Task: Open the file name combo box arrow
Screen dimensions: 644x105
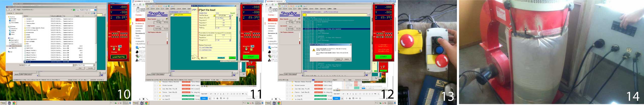Action: [x=73, y=65]
